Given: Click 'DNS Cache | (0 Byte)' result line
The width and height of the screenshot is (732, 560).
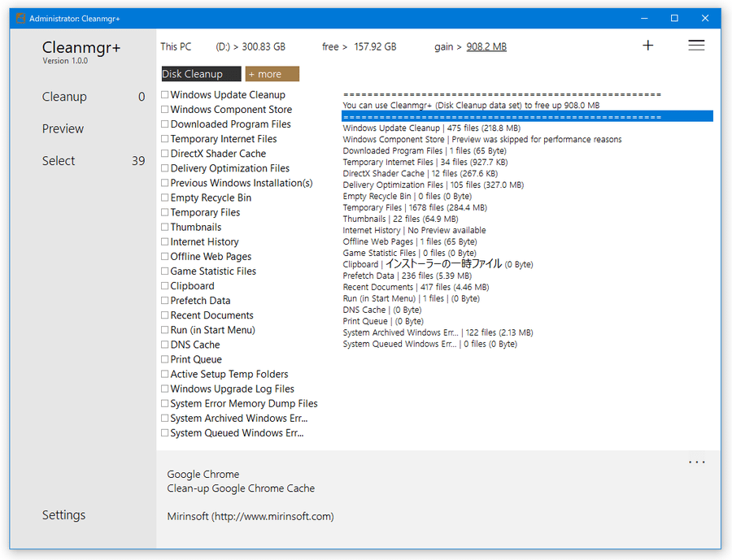Looking at the screenshot, I should point(382,310).
